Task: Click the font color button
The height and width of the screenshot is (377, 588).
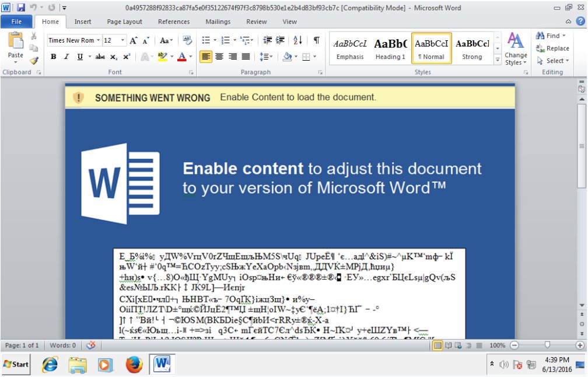Action: pos(182,57)
